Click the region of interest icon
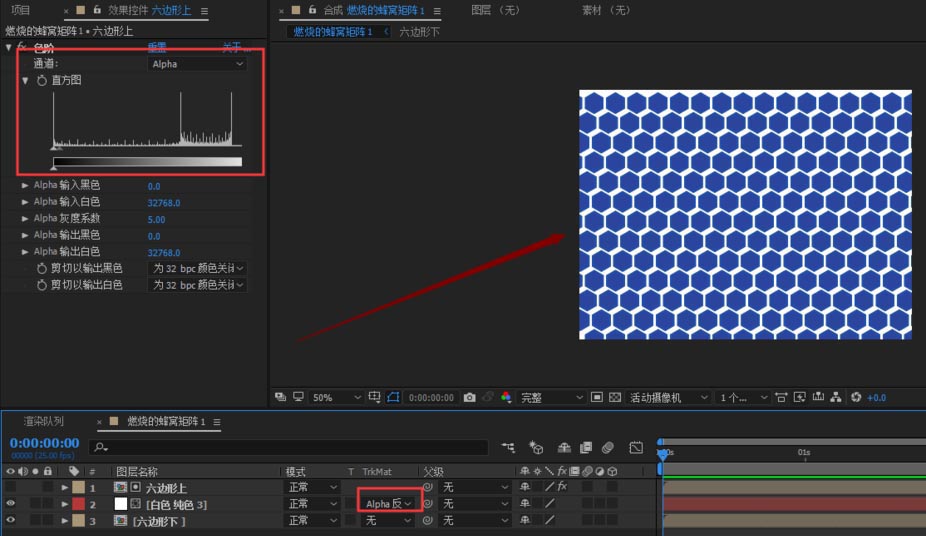Screen dimensions: 926x536 tap(395, 397)
